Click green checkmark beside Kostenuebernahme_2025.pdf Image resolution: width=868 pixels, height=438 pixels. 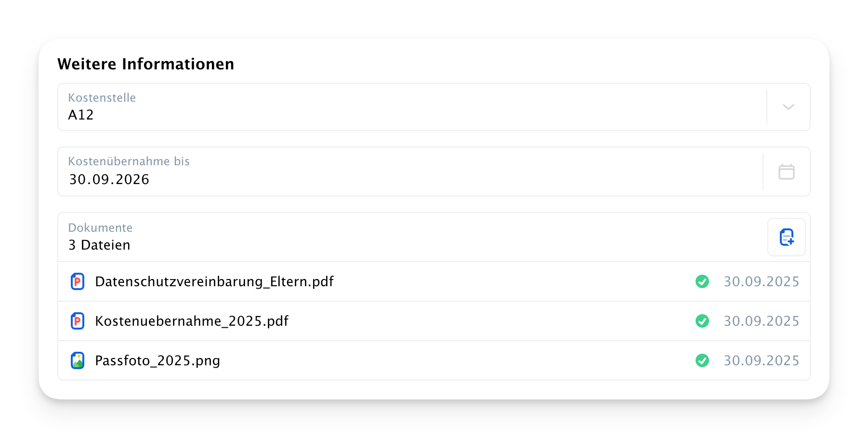[702, 321]
